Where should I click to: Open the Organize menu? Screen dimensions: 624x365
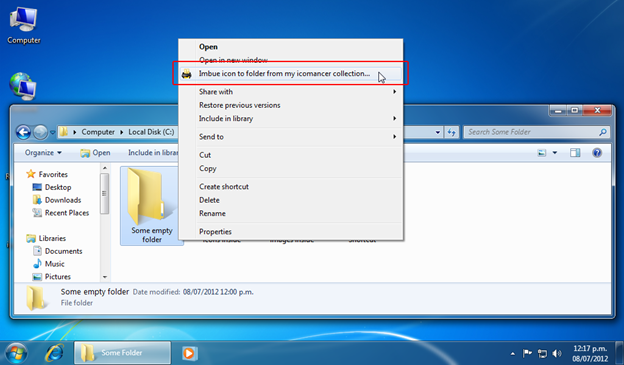click(43, 152)
